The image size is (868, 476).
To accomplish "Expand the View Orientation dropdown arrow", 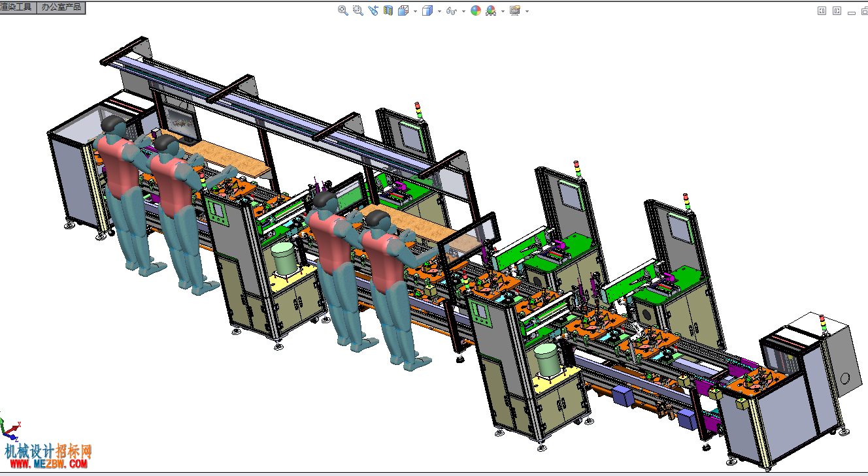I will [415, 11].
